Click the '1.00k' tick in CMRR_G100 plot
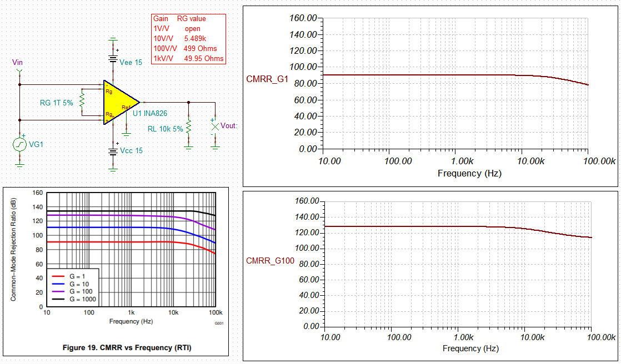Viewport: 621px width, 364px height. [x=463, y=337]
